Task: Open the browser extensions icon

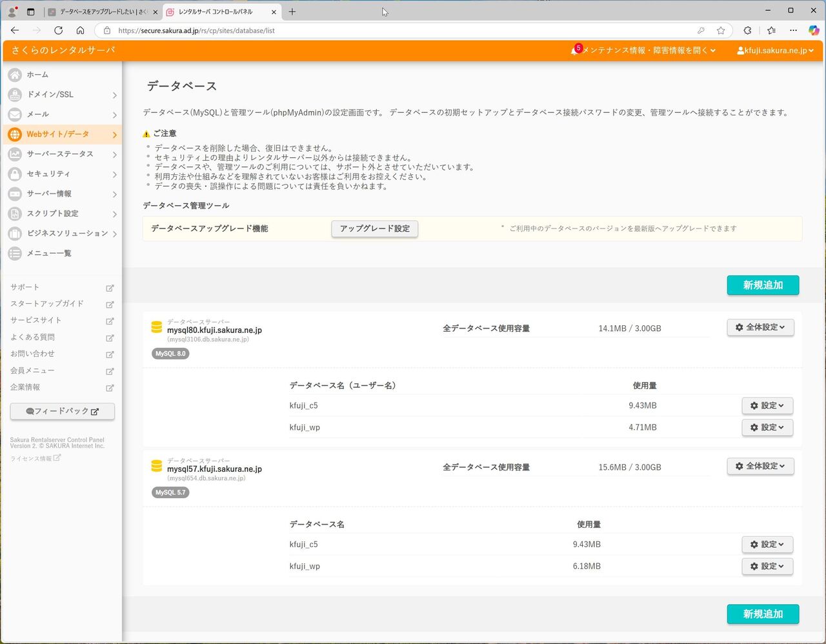Action: point(747,30)
